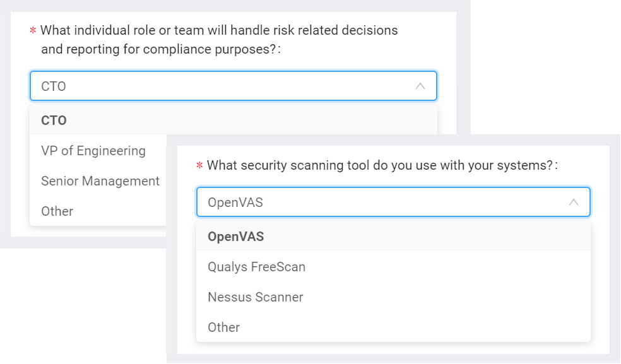Screen dimensions: 621x364
Task: Pick "Other" in the role dropdown list
Action: click(x=57, y=211)
